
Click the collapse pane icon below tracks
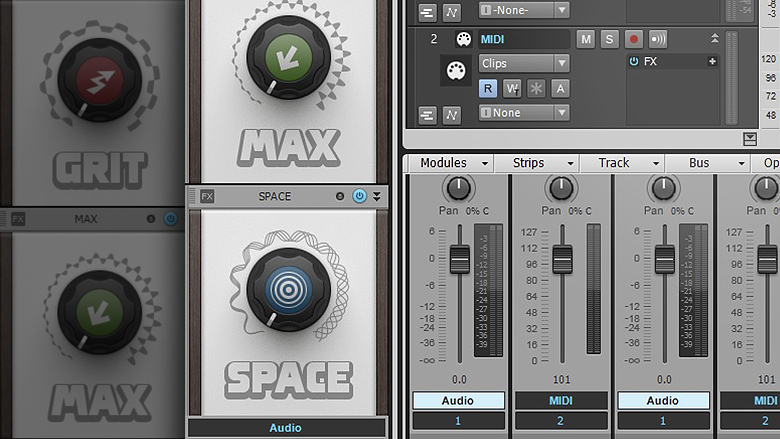pos(750,139)
